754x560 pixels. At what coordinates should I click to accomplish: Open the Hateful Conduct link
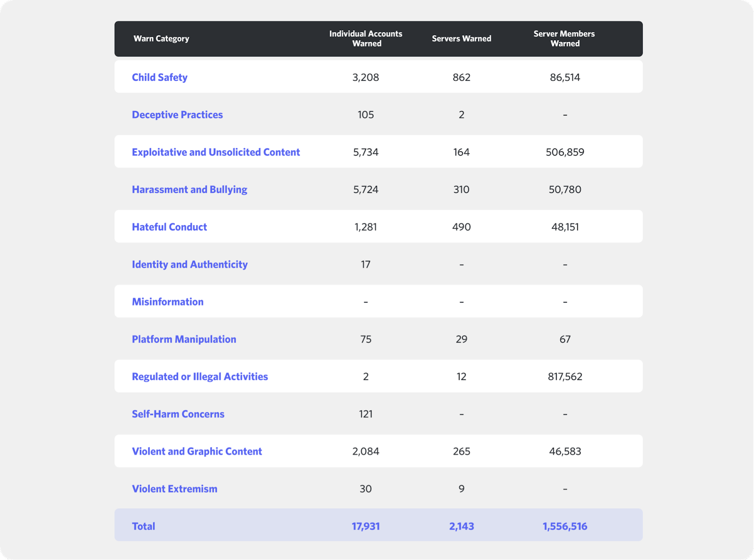(x=169, y=227)
